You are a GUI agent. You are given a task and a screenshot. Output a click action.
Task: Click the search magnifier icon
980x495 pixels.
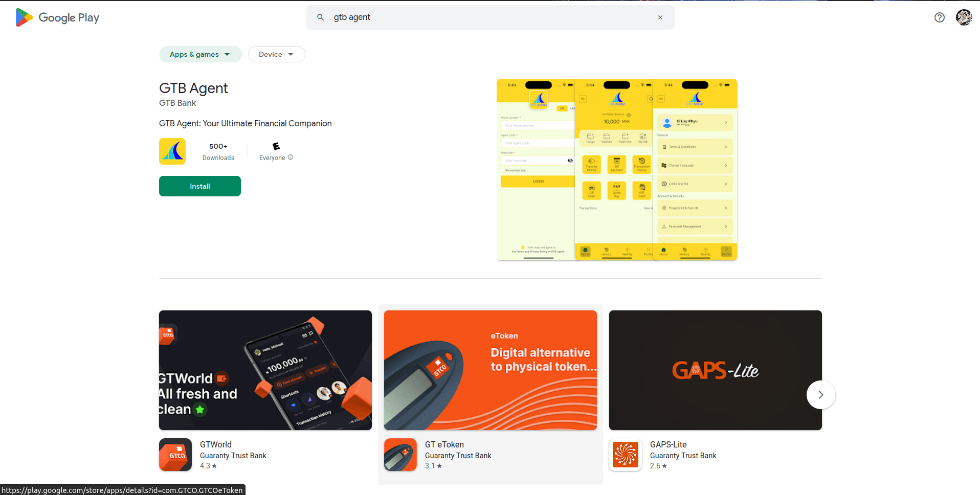click(x=320, y=17)
